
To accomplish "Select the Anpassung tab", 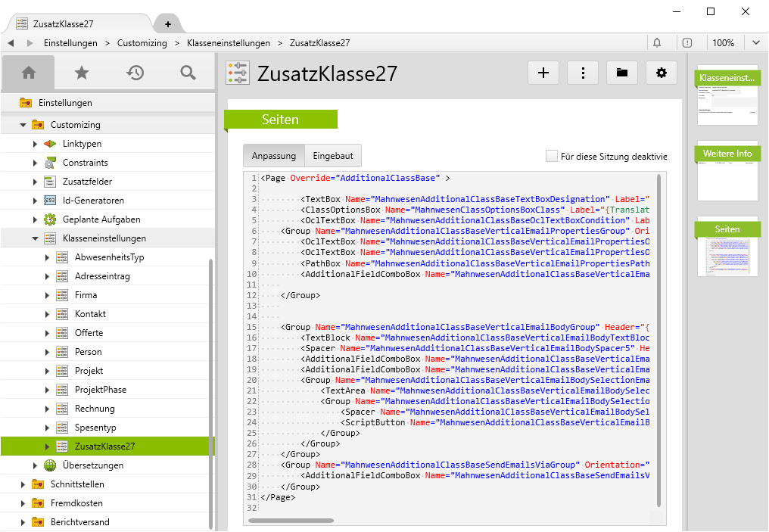I will 273,156.
